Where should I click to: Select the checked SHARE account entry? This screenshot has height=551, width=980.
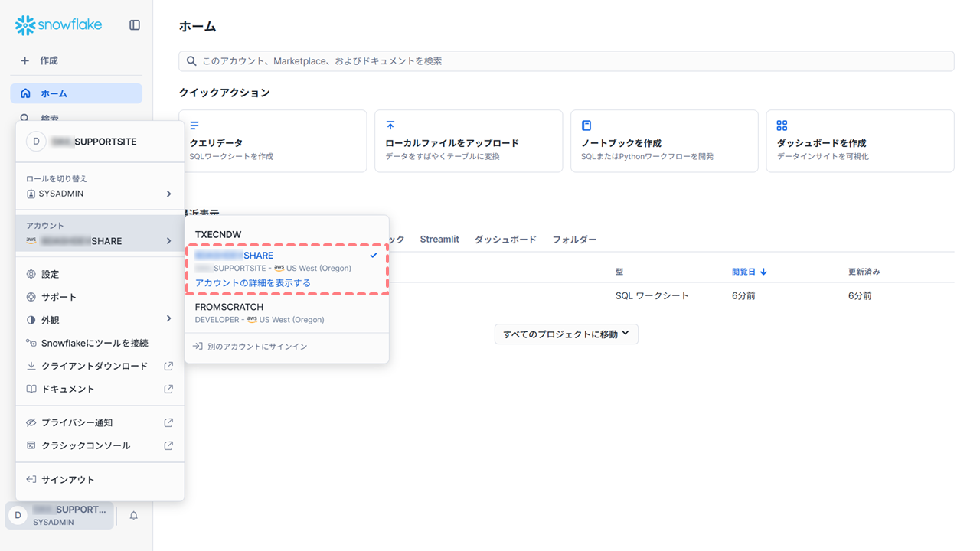[286, 261]
